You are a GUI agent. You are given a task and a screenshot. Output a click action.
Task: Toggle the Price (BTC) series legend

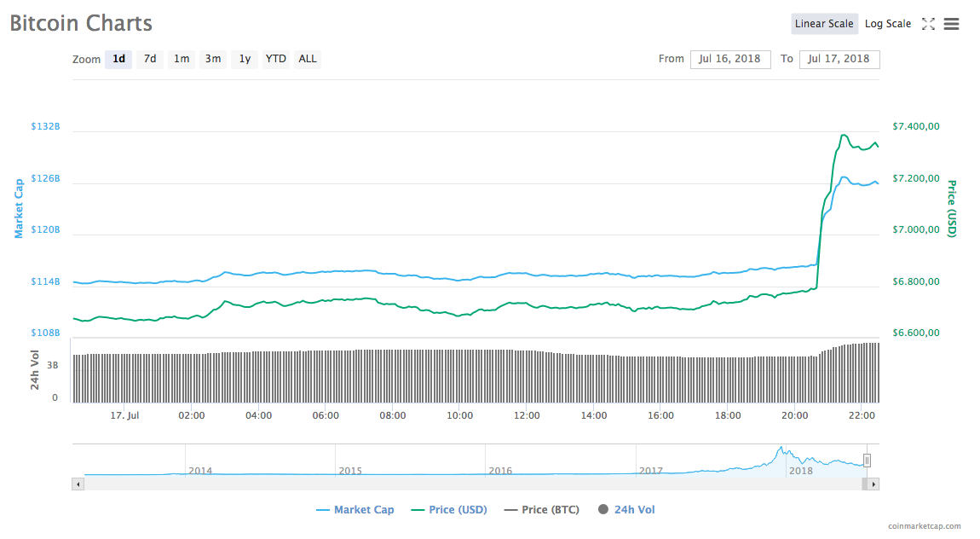(542, 510)
